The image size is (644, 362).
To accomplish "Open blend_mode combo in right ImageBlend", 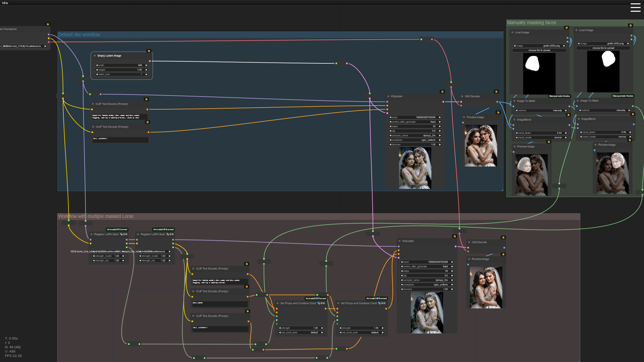I will [x=605, y=137].
